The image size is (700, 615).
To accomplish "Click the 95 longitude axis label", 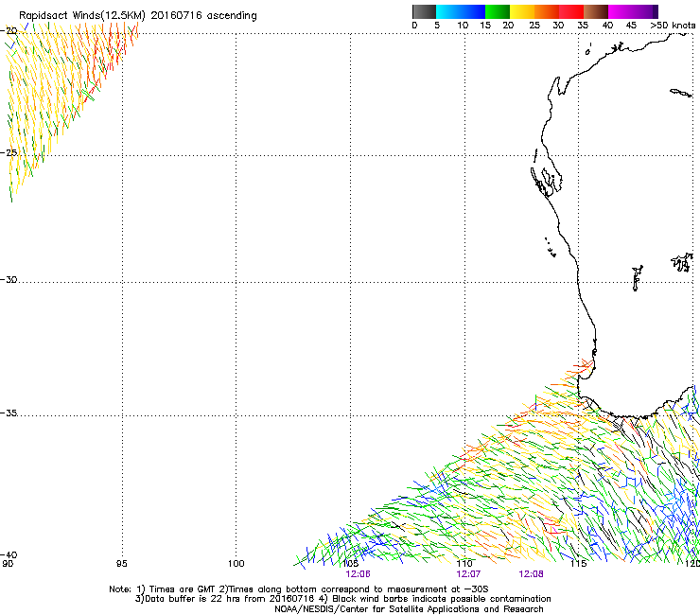I will point(121,564).
